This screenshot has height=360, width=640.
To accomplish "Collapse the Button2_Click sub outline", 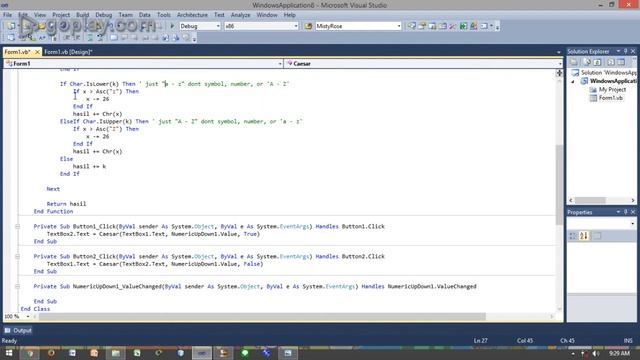I will point(18,256).
